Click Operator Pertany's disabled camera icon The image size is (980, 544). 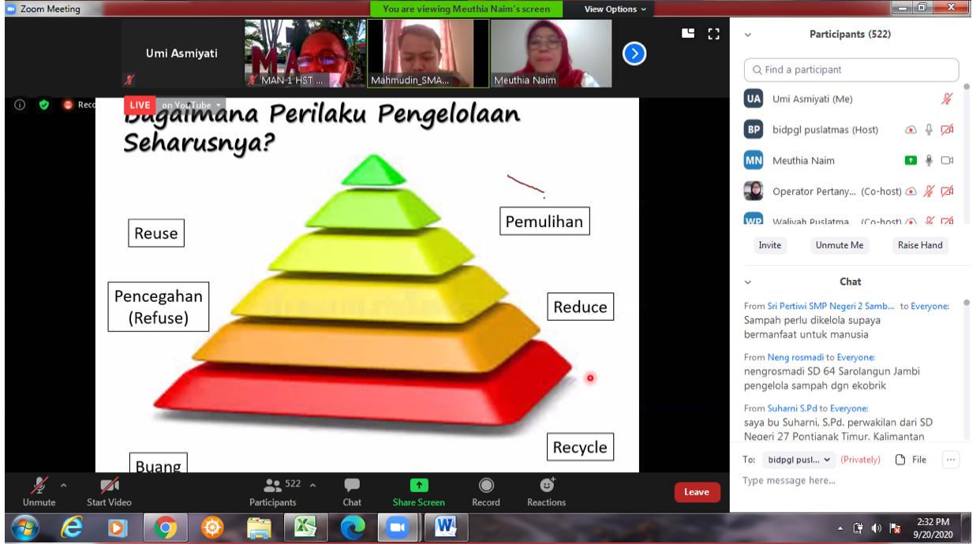point(948,191)
